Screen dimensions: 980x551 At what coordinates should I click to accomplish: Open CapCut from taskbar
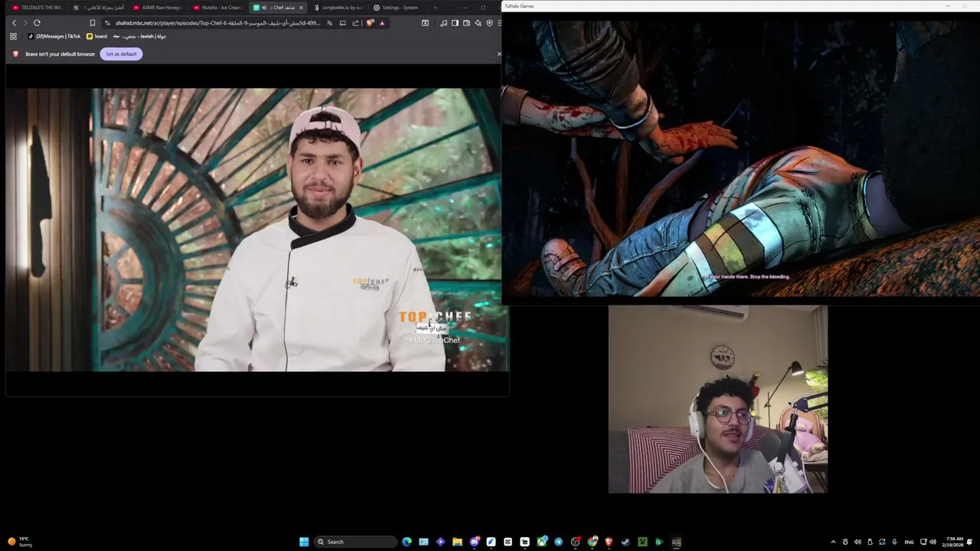tap(508, 542)
